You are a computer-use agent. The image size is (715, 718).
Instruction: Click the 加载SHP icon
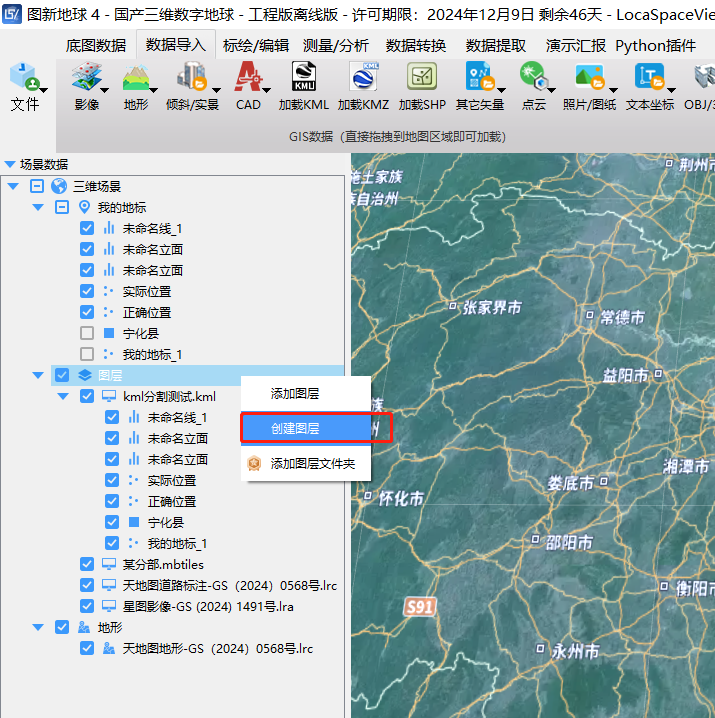click(x=422, y=76)
